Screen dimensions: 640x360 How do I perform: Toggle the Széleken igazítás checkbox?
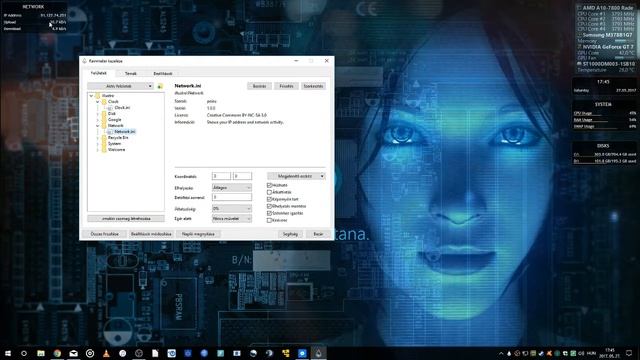point(269,213)
